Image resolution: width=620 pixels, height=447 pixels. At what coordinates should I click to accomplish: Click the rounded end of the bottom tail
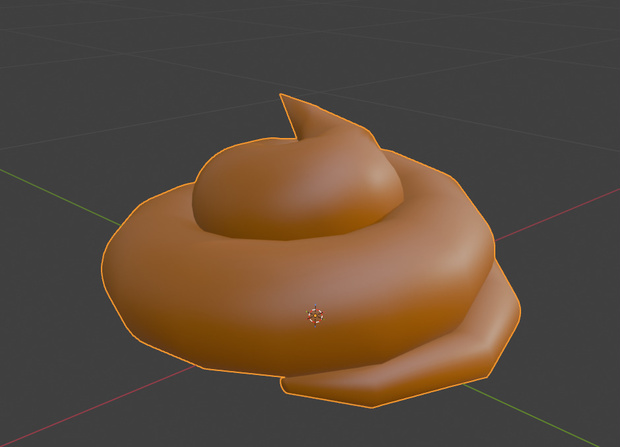[283, 384]
